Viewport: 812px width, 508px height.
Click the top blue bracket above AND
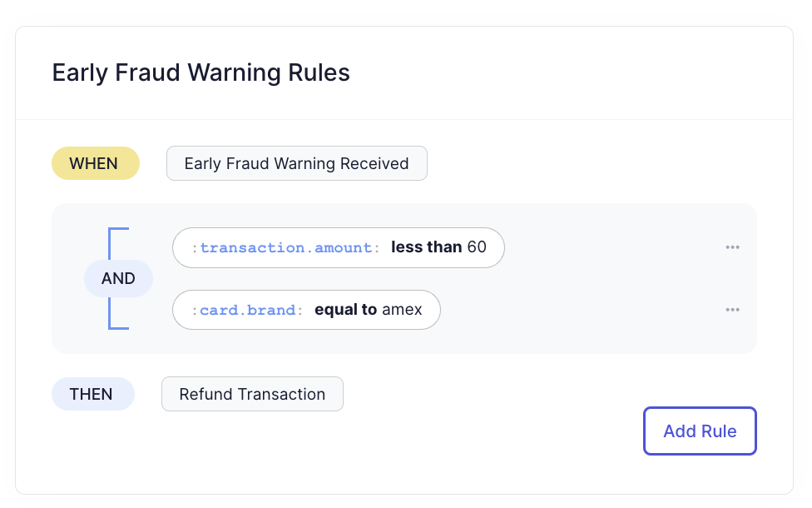[118, 242]
